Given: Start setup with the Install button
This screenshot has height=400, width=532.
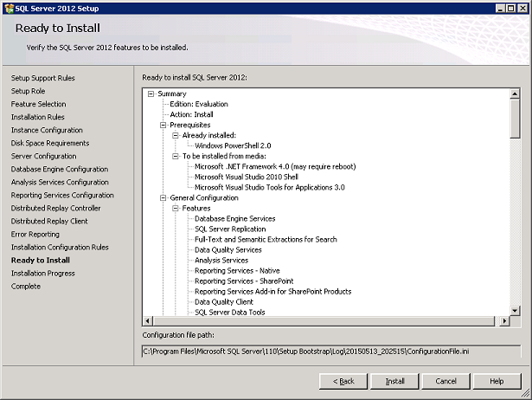Looking at the screenshot, I should pyautogui.click(x=395, y=381).
